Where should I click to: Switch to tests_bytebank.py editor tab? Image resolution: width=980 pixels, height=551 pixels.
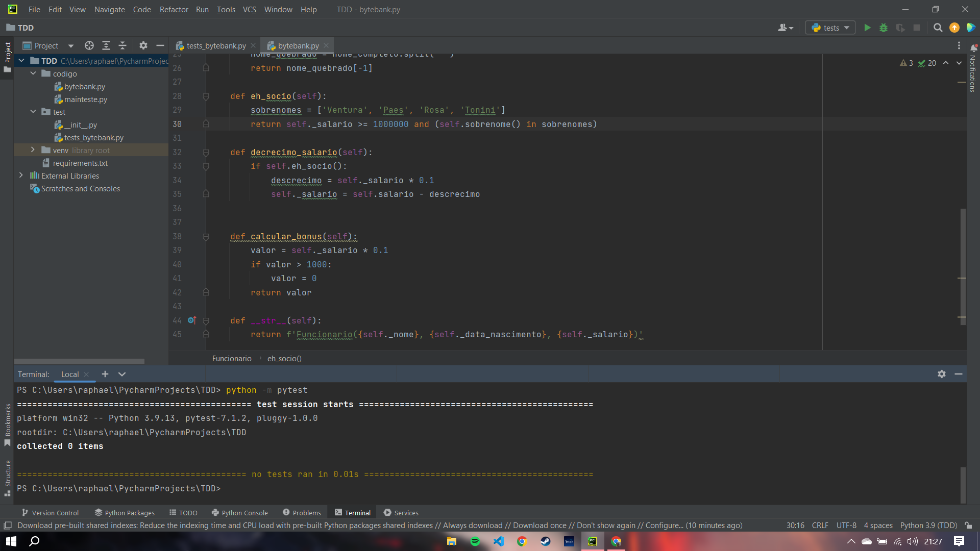click(x=211, y=45)
